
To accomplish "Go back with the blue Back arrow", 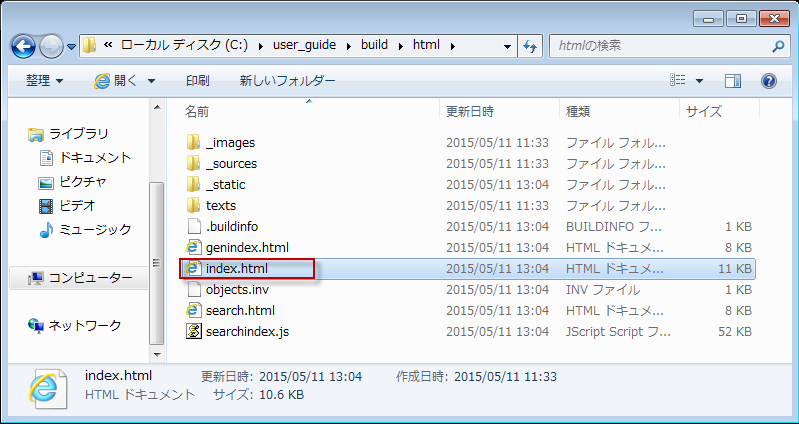I will (x=23, y=46).
